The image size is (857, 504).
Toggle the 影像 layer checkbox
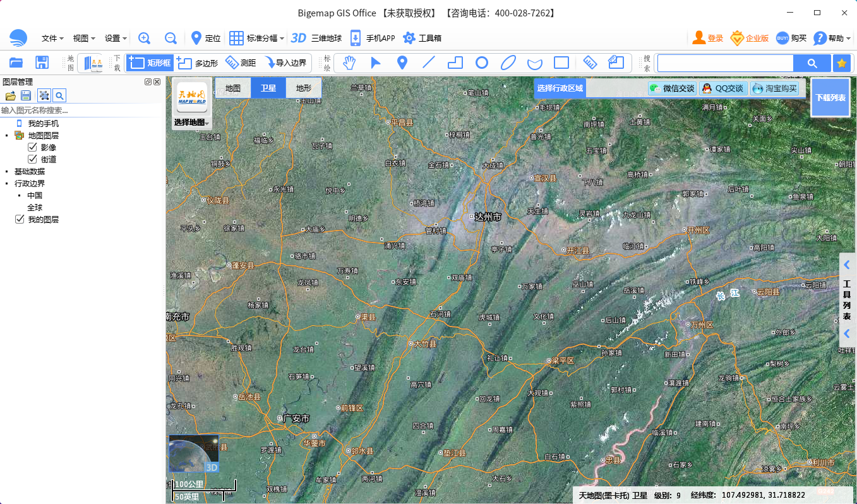(x=33, y=147)
